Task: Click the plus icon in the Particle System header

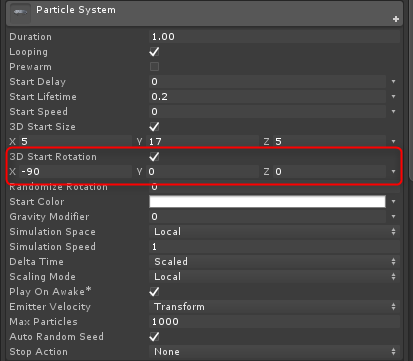Action: (396, 19)
